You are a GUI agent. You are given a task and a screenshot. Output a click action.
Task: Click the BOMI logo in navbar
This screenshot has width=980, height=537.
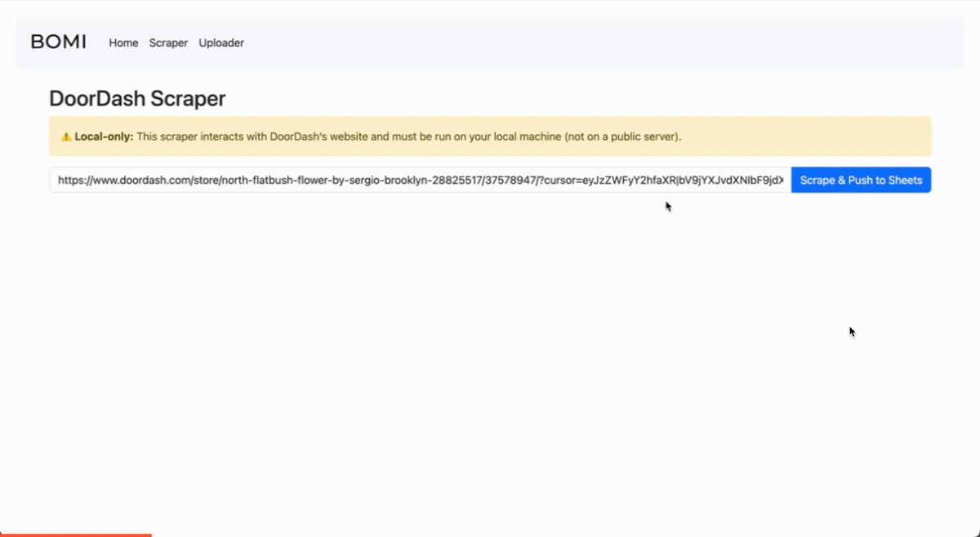pyautogui.click(x=58, y=43)
